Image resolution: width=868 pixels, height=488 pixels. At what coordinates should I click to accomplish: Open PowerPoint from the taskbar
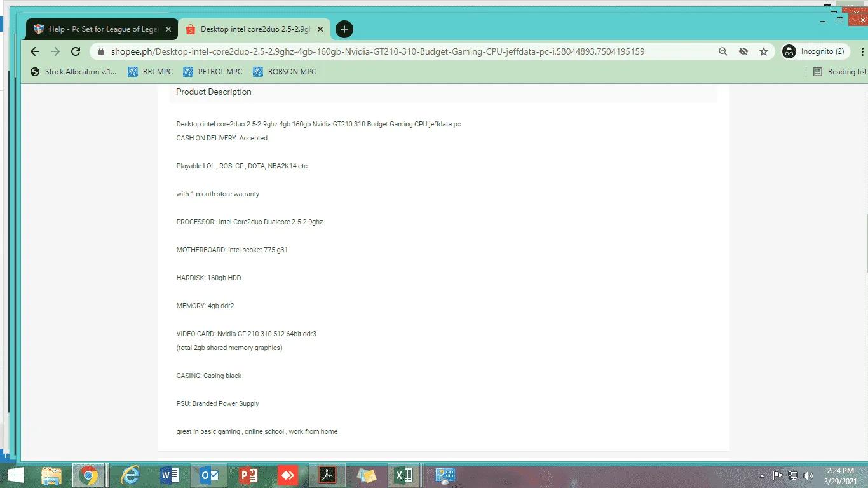(x=248, y=475)
